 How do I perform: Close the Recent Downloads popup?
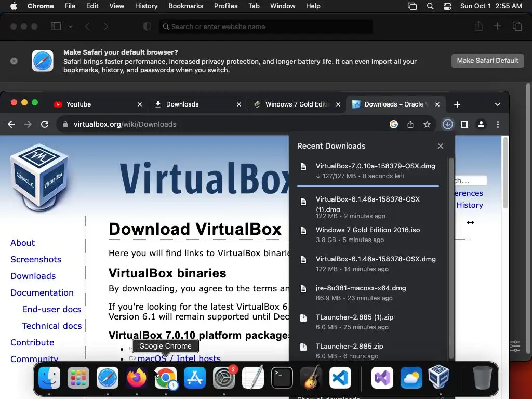441,146
